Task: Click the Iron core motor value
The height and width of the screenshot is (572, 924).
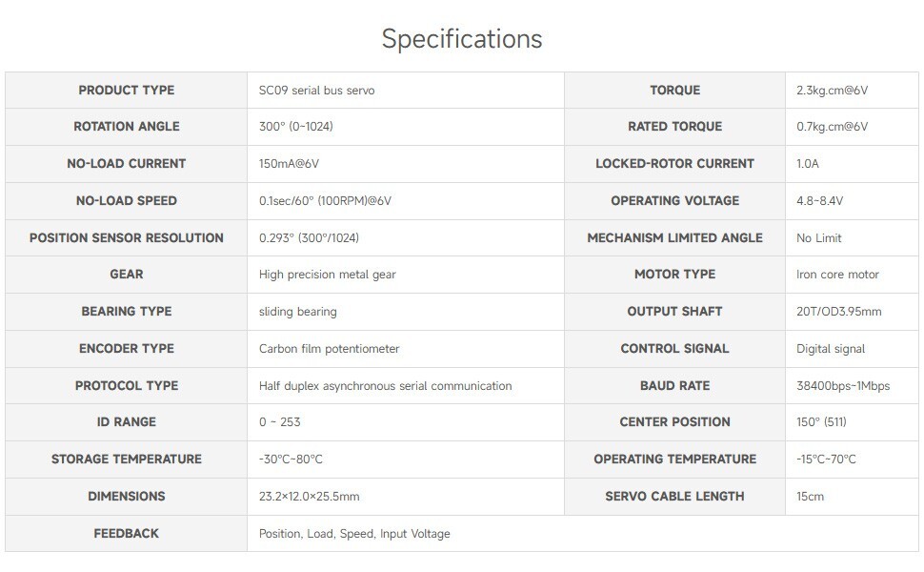Action: click(x=837, y=275)
